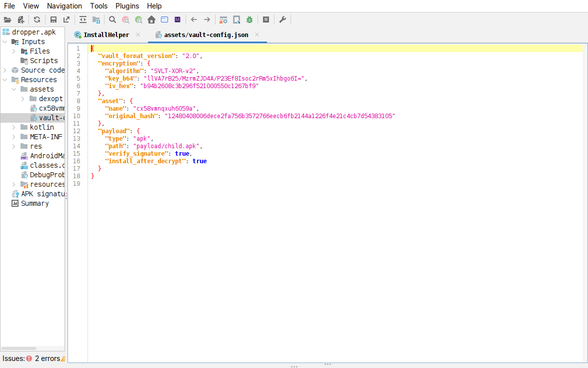
Task: Click the Save floppy disk icon
Action: [x=53, y=20]
